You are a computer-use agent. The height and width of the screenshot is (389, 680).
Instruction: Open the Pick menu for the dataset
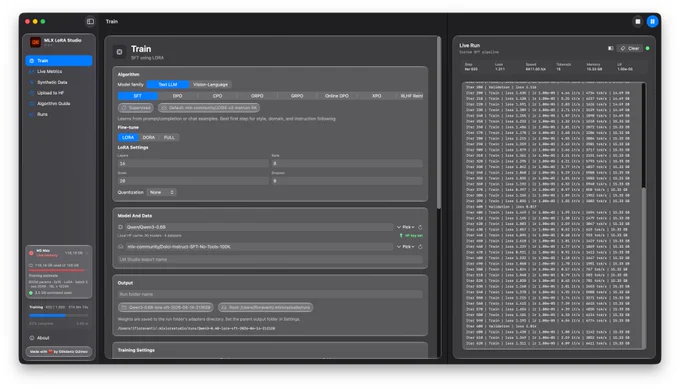[408, 247]
